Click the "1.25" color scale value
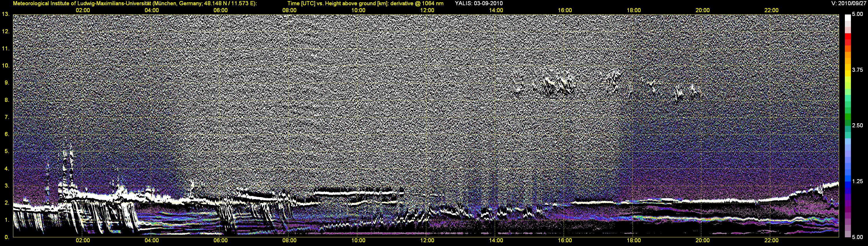The image size is (868, 246). point(858,181)
